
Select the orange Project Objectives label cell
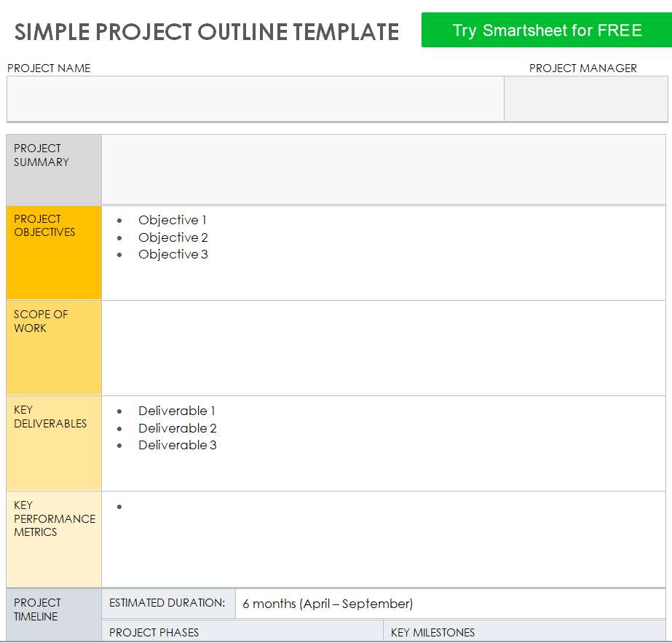[54, 253]
